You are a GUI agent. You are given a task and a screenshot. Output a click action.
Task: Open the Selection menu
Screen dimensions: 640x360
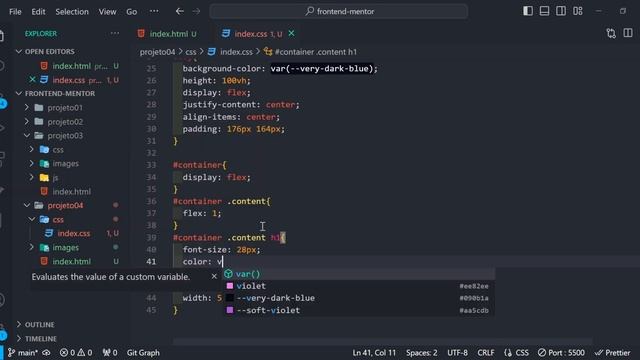(72, 11)
